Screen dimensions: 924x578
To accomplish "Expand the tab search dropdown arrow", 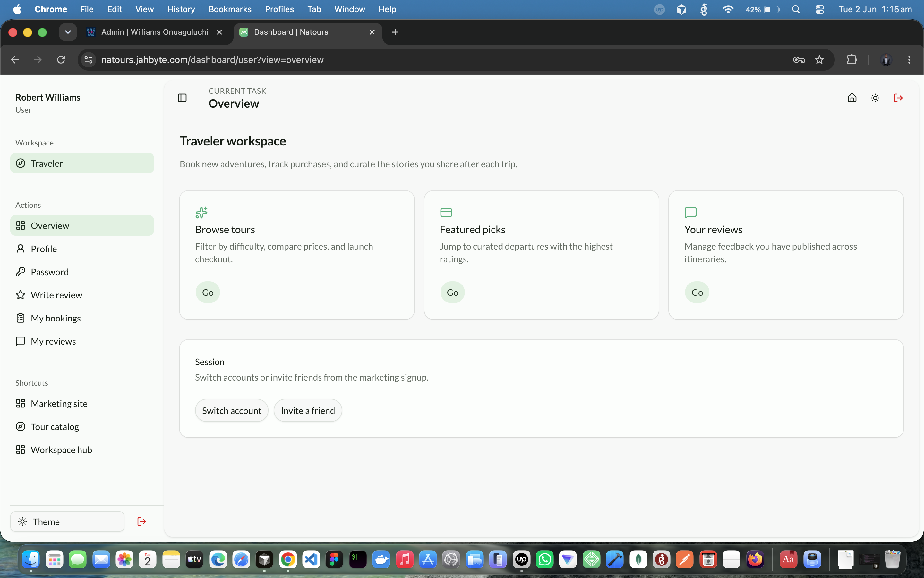I will [x=68, y=32].
